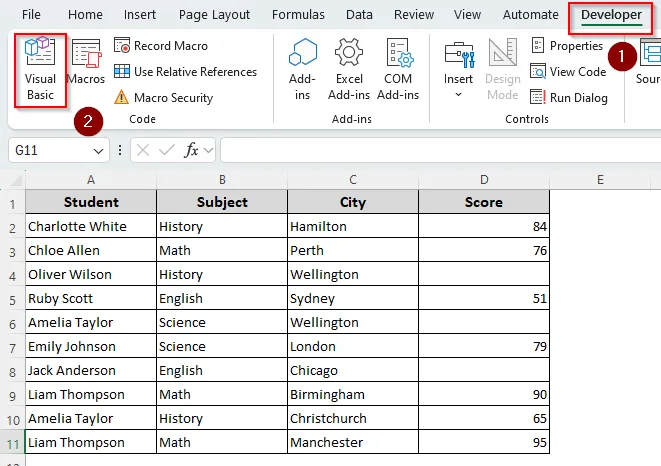Click inside the formula bar
661x466 pixels.
(x=441, y=150)
